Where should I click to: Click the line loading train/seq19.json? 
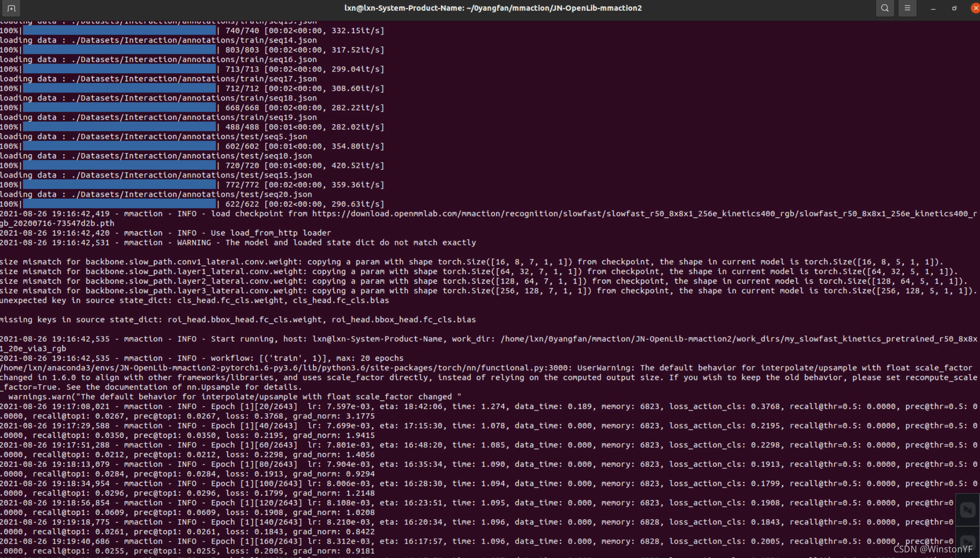[x=159, y=117]
